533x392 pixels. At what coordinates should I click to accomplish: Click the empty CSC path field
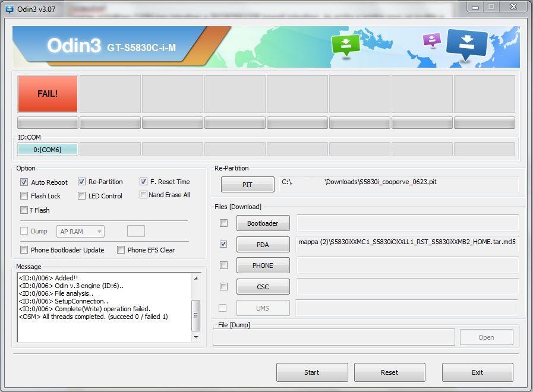pos(408,287)
